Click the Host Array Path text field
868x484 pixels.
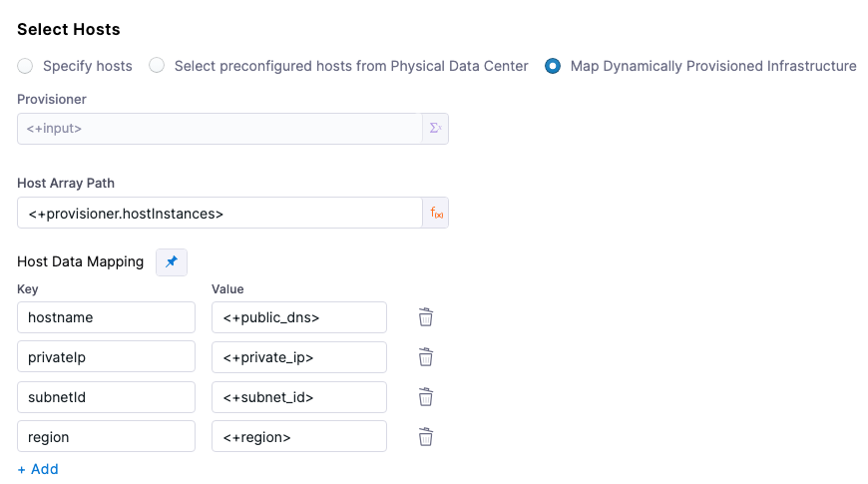tap(219, 213)
